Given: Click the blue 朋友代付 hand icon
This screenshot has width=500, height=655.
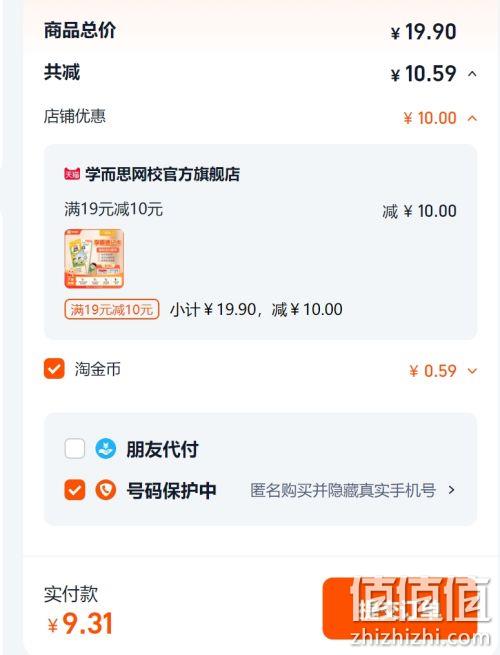Looking at the screenshot, I should point(106,449).
